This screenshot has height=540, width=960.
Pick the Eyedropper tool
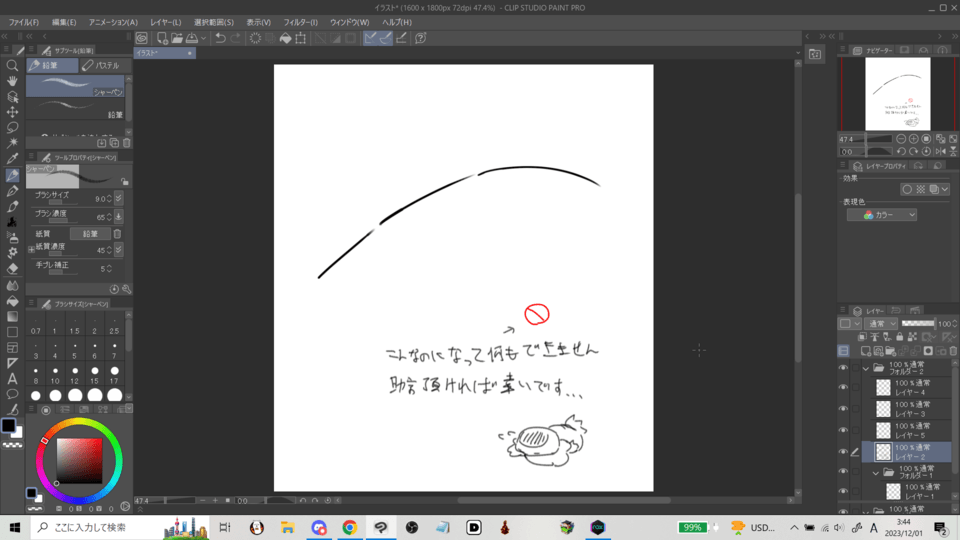coord(12,159)
